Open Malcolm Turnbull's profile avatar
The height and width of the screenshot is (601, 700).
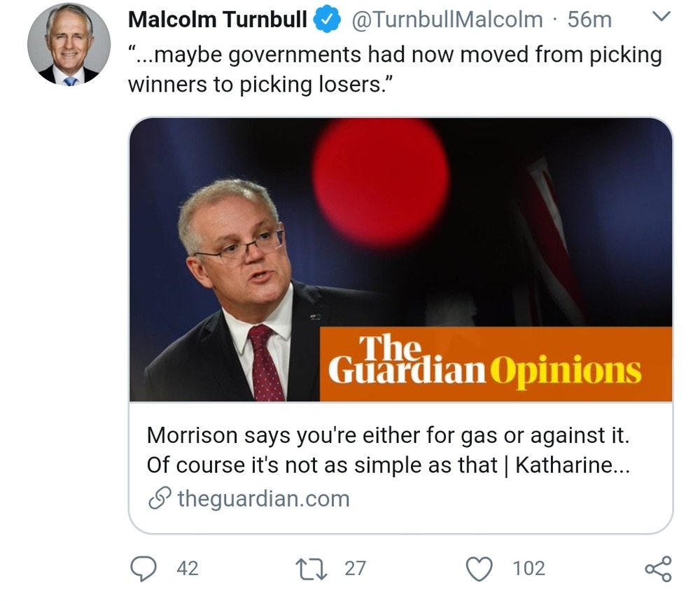click(69, 44)
